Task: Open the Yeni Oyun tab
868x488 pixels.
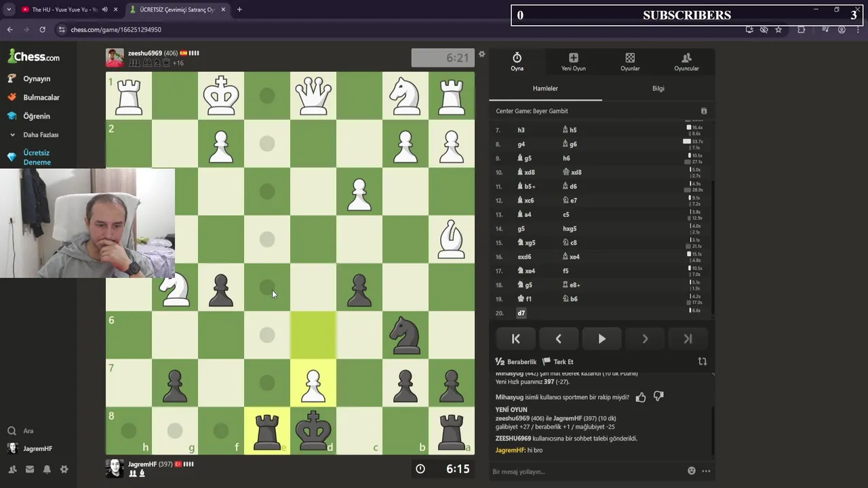Action: (x=573, y=62)
